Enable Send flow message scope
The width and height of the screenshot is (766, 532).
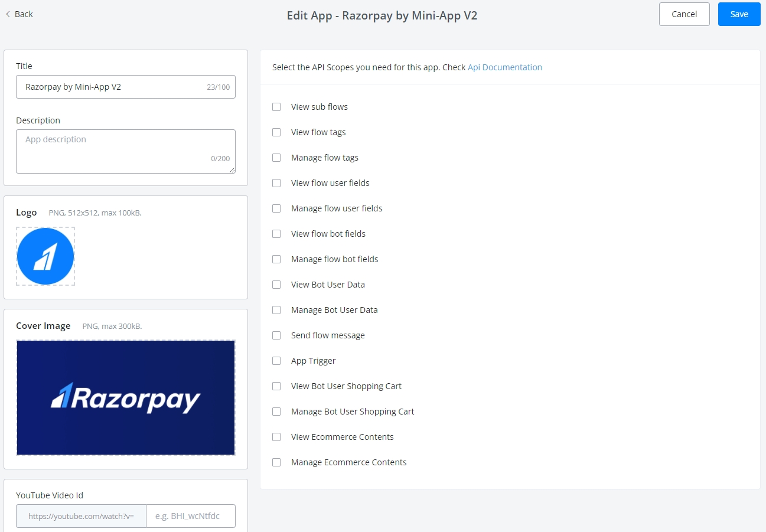(x=276, y=335)
